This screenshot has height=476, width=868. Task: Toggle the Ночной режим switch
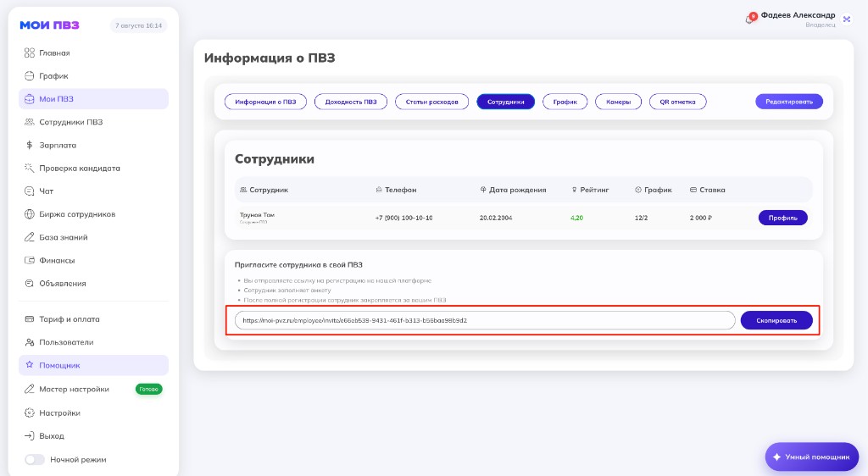click(x=34, y=459)
